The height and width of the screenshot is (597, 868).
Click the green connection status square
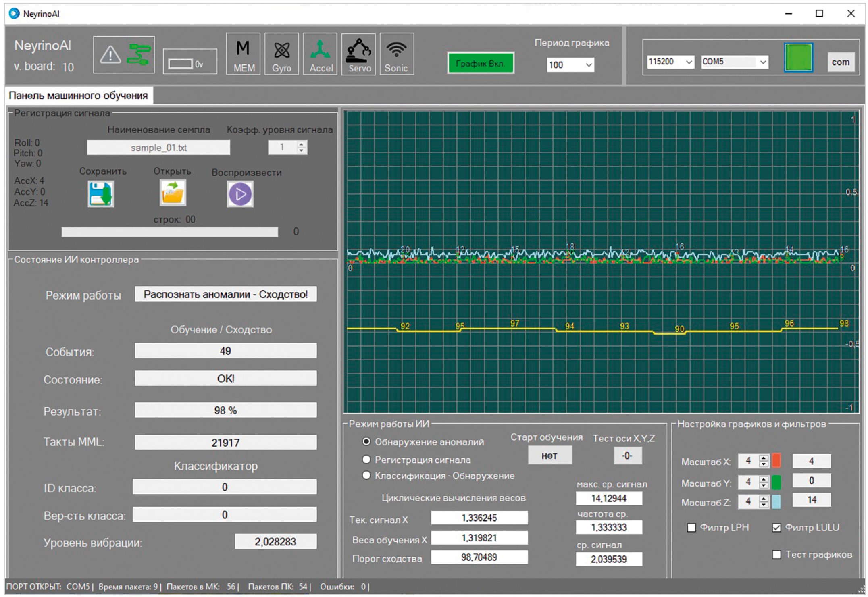tap(798, 58)
